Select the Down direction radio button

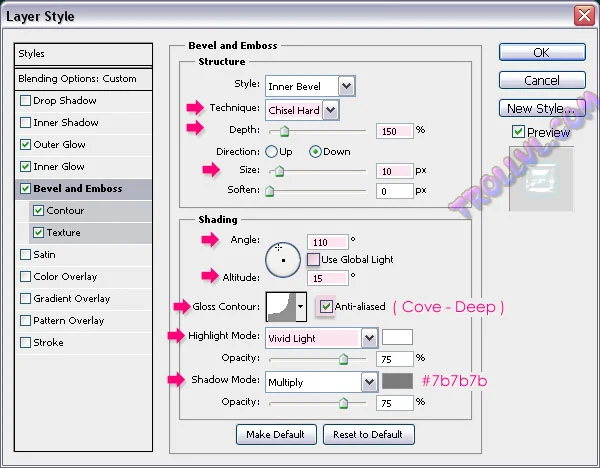pos(315,152)
